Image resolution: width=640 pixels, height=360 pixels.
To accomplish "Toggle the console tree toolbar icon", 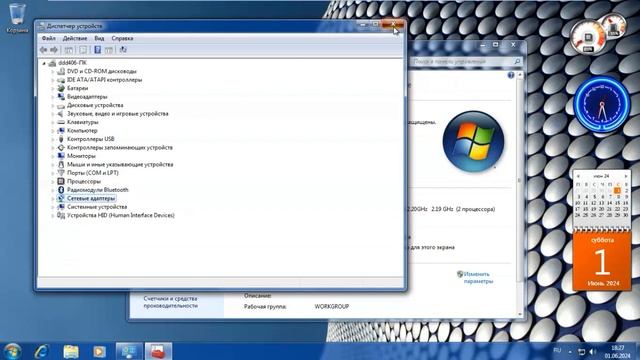I will tap(69, 50).
